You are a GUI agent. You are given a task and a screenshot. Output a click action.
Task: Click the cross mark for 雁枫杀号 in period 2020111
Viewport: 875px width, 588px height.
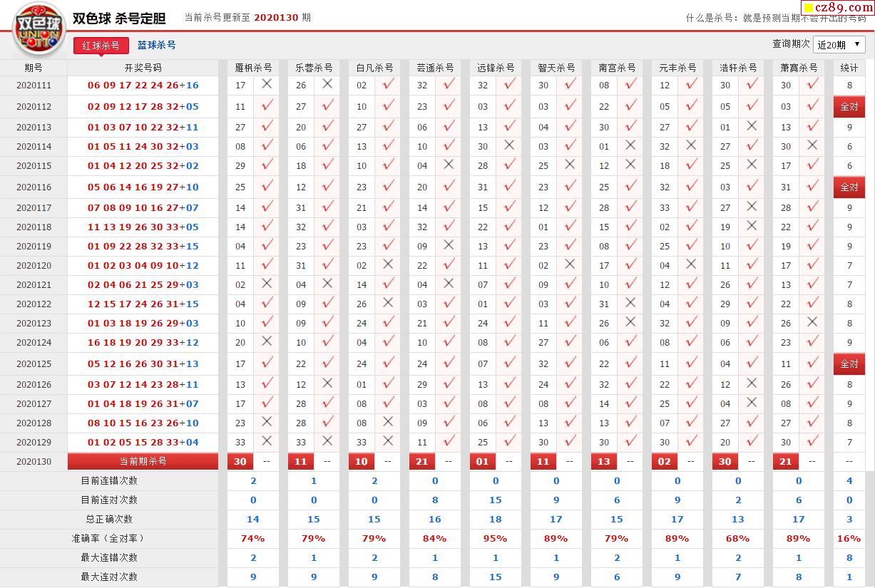point(267,84)
